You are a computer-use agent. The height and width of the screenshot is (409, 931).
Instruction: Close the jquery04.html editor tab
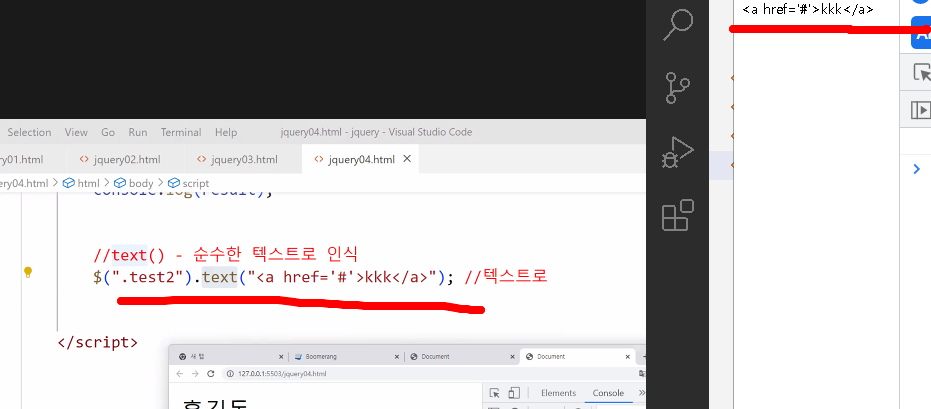click(407, 158)
